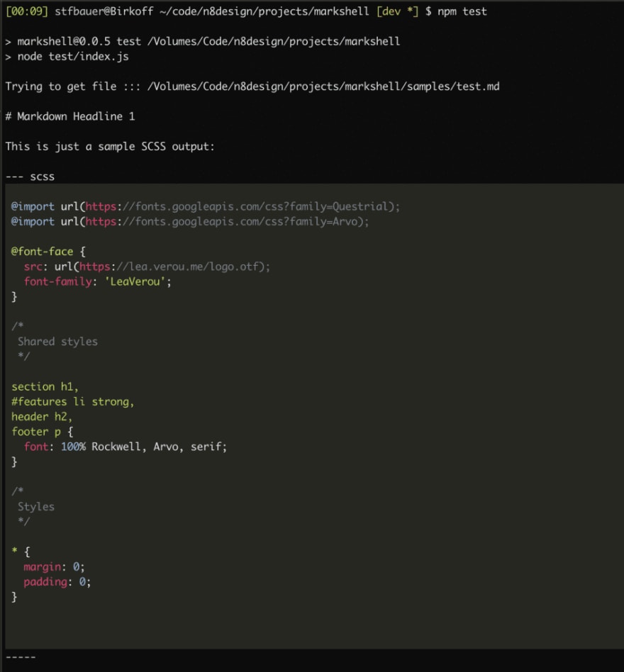Viewport: 624px width, 672px height.
Task: Click the 'src' property name
Action: tap(33, 267)
